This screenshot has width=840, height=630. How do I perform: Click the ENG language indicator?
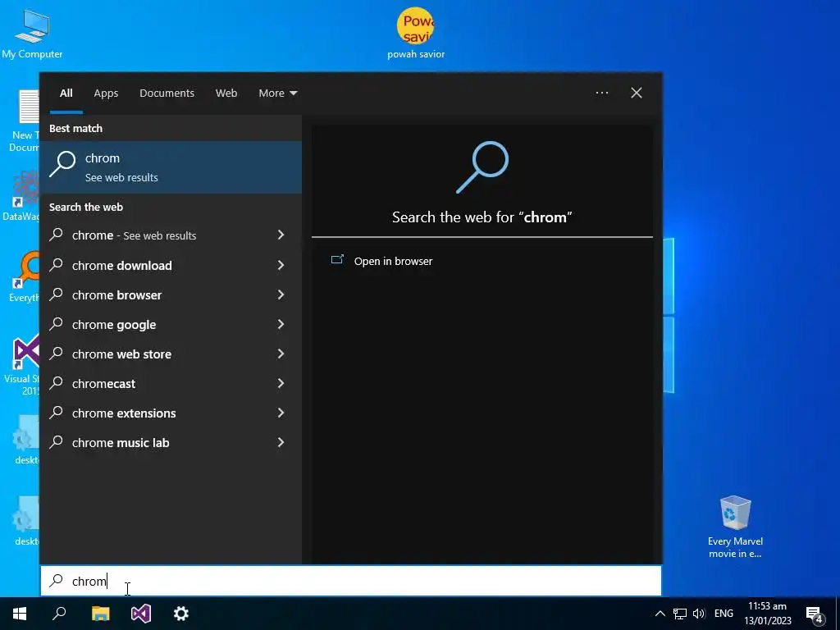pos(724,614)
